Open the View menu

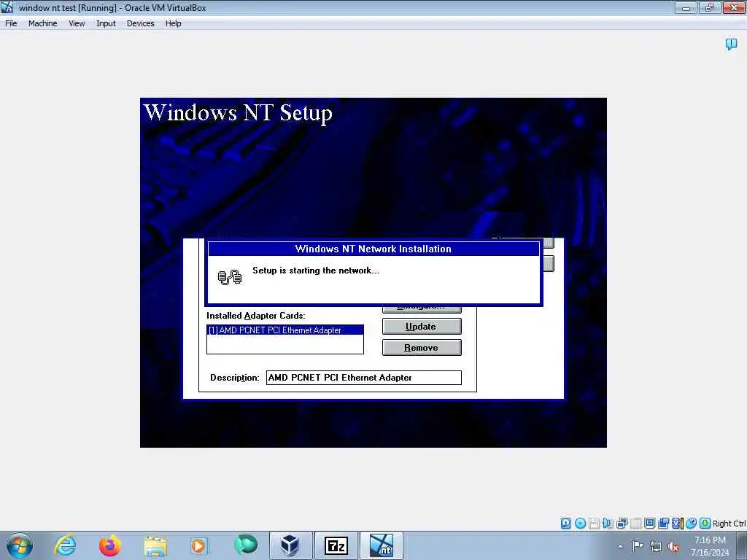(76, 23)
